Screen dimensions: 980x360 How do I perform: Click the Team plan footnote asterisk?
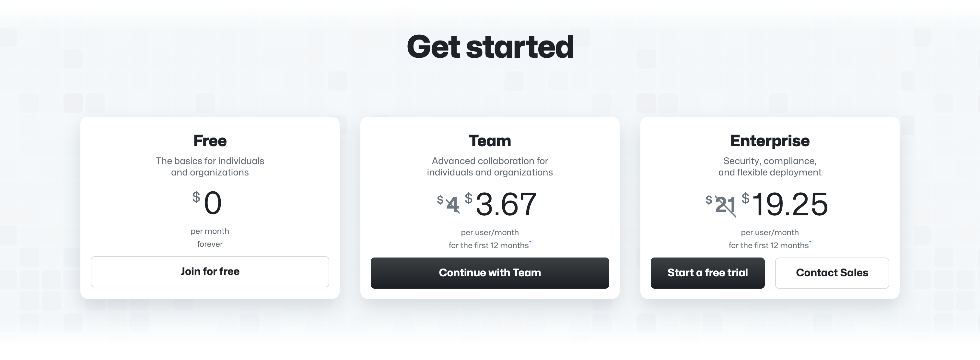(530, 242)
